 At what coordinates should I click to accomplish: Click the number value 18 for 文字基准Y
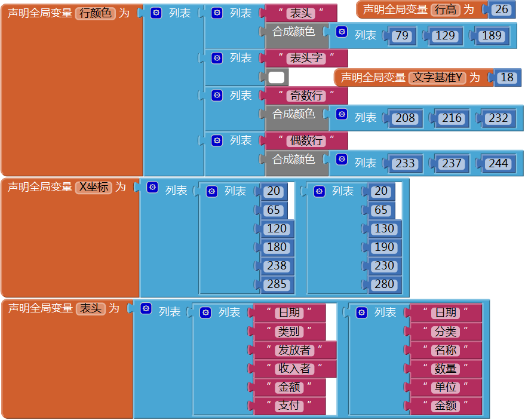[x=507, y=78]
